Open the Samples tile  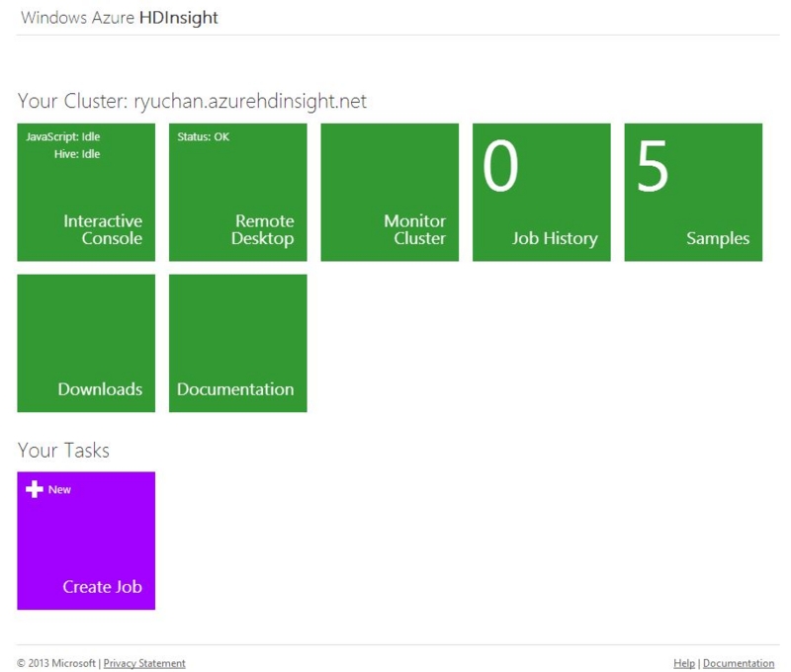pos(694,192)
